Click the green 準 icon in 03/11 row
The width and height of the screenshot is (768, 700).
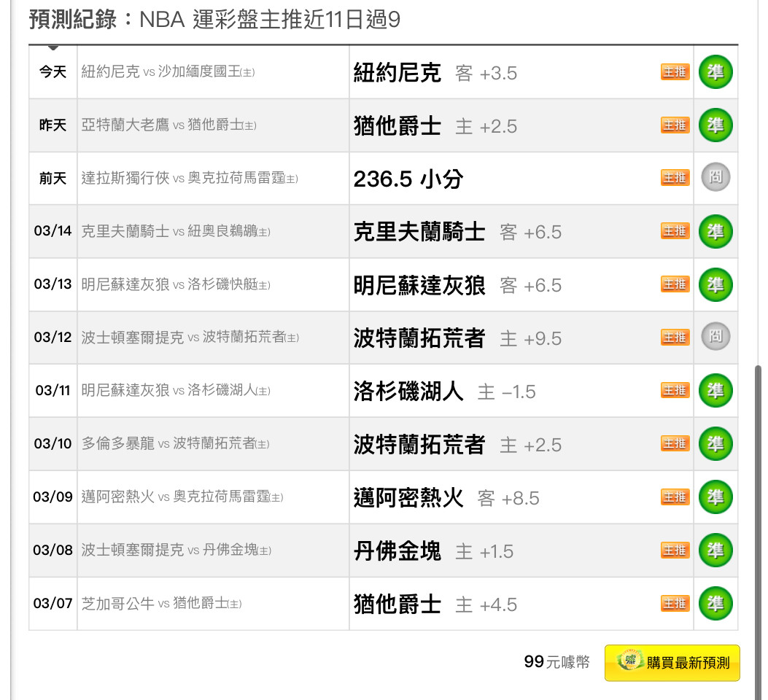click(715, 391)
